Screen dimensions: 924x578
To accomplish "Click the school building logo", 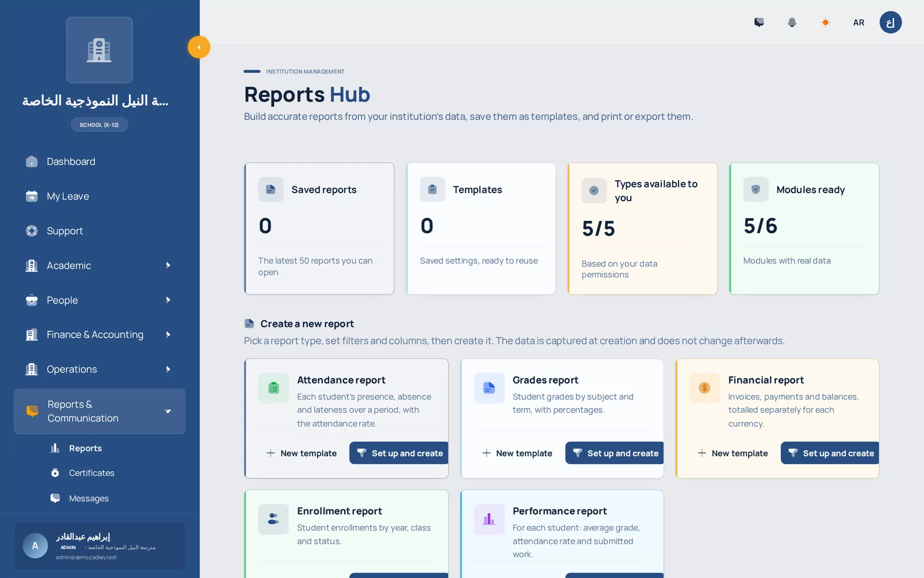I will pos(99,50).
